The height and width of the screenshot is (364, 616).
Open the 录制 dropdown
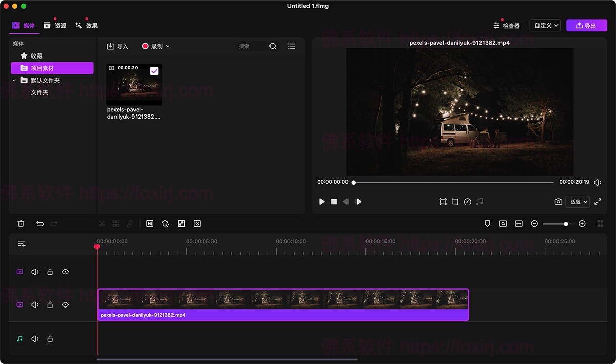[156, 46]
